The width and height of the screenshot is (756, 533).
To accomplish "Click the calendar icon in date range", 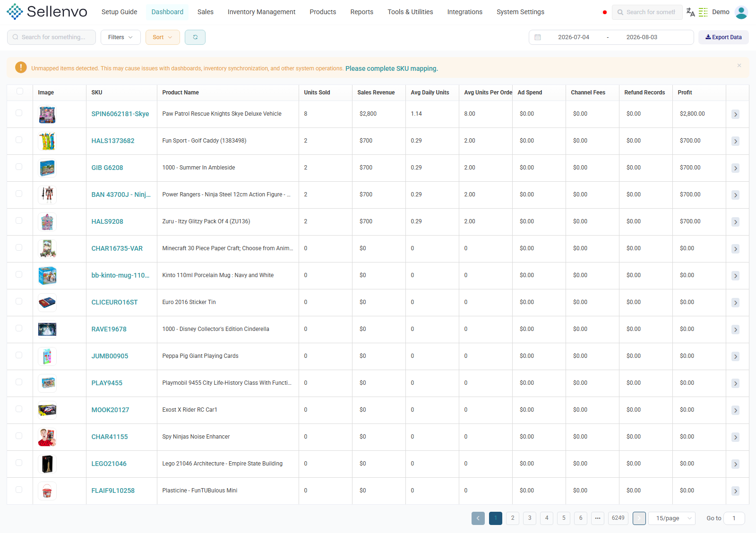I will pos(538,37).
